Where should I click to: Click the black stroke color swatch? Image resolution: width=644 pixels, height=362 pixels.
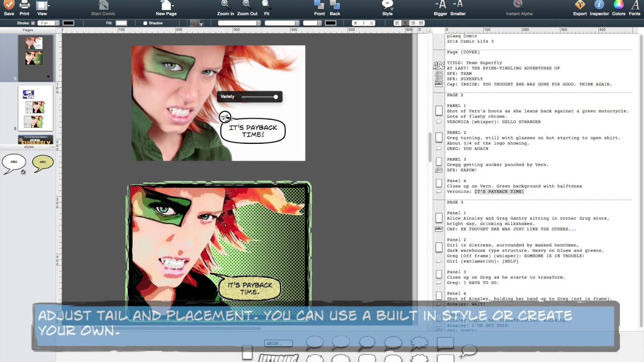pyautogui.click(x=68, y=23)
